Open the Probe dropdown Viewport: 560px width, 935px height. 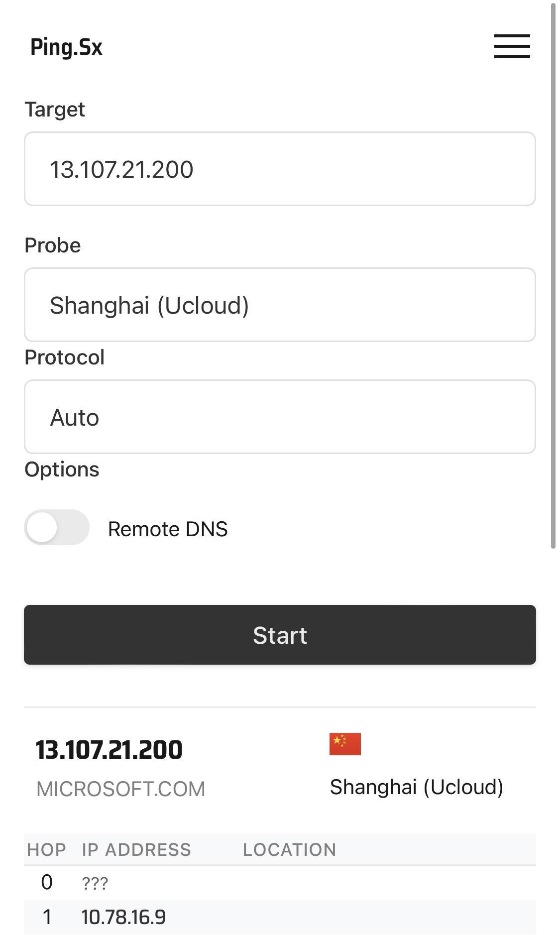(x=279, y=305)
